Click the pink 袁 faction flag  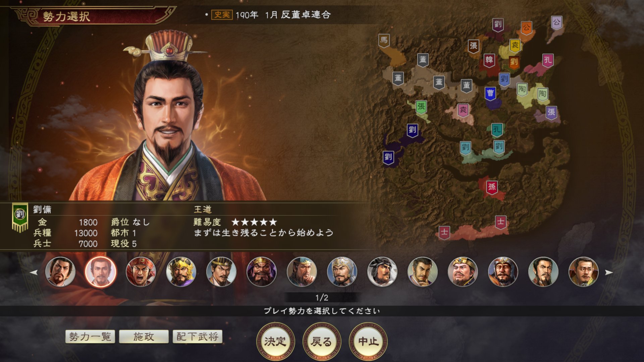tap(463, 110)
